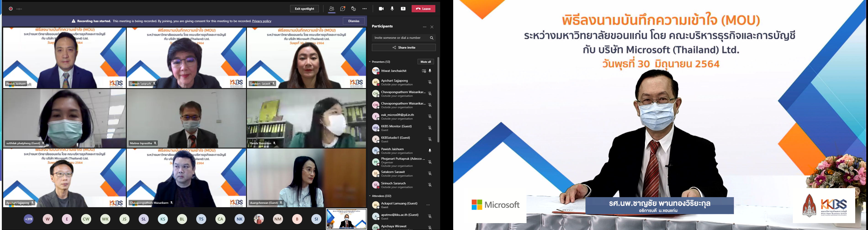Open Participants panel more options ellipsis

pyautogui.click(x=425, y=27)
